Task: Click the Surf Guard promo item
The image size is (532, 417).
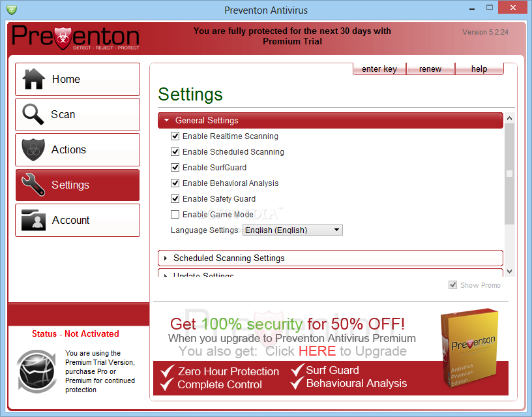Action: pyautogui.click(x=325, y=370)
